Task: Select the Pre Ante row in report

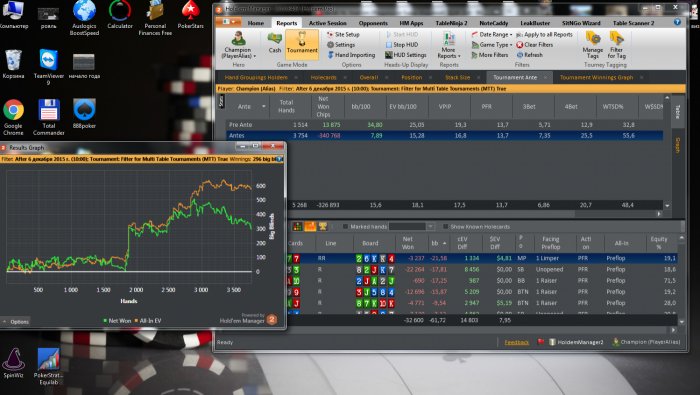Action: [x=444, y=125]
